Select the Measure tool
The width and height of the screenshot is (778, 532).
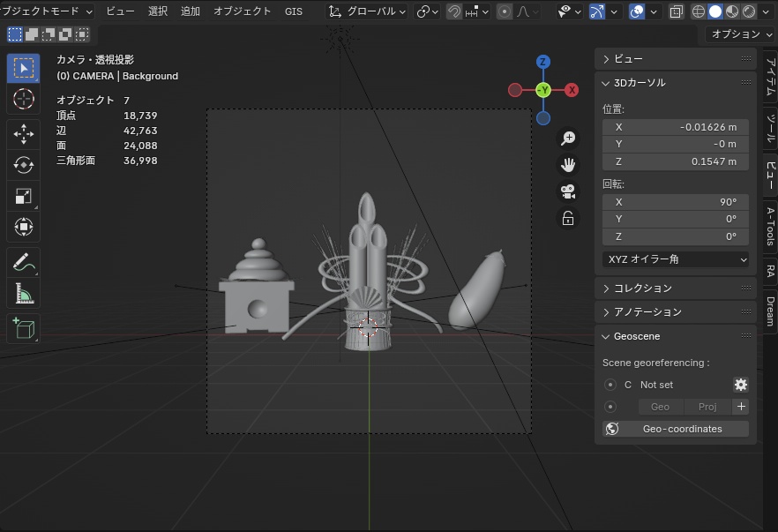[24, 293]
